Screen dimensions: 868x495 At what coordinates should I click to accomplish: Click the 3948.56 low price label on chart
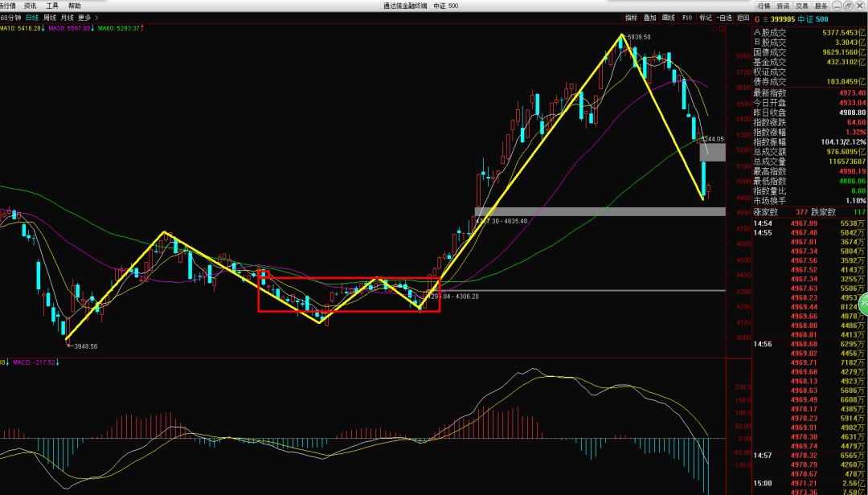(x=86, y=346)
